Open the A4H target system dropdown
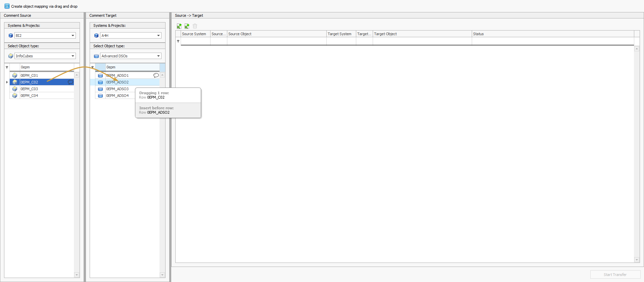This screenshot has height=282, width=644. [158, 36]
